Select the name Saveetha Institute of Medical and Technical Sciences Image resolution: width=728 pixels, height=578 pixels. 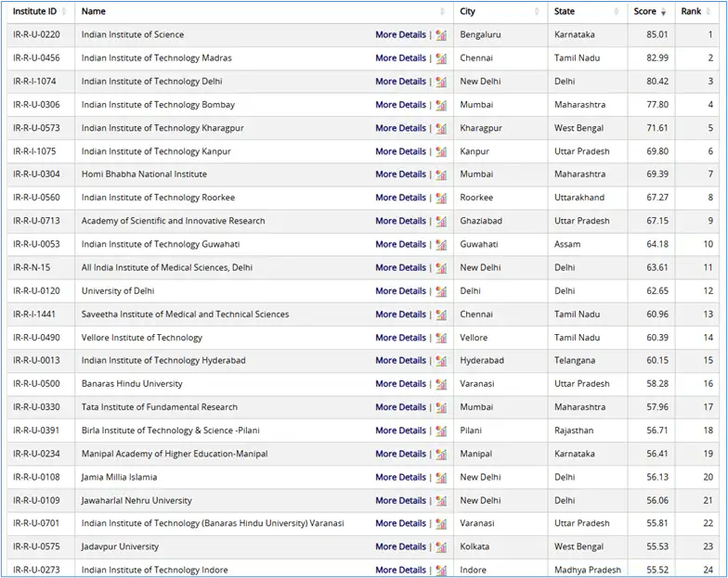pos(186,315)
